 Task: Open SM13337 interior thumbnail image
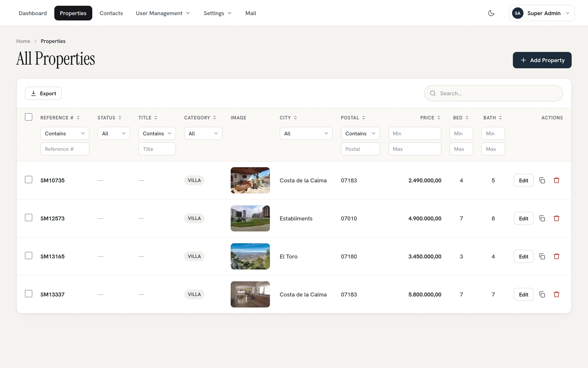(x=250, y=294)
